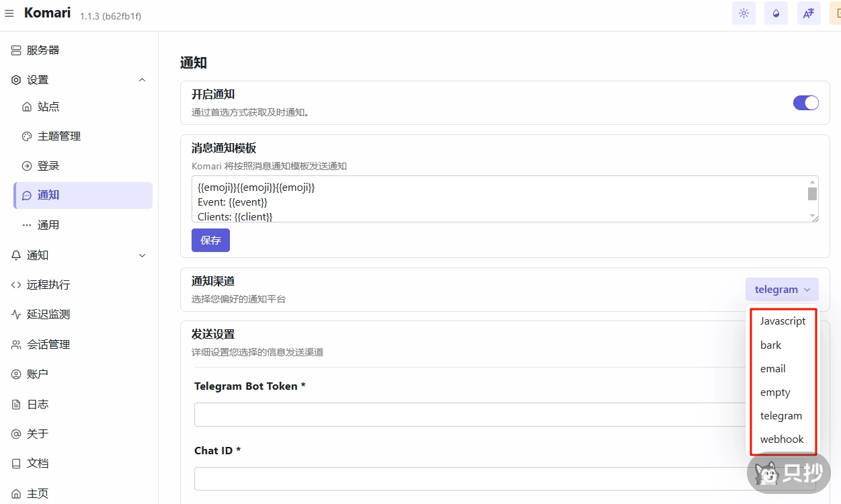The width and height of the screenshot is (841, 504).
Task: Click the template textarea scrollbar
Action: [812, 195]
